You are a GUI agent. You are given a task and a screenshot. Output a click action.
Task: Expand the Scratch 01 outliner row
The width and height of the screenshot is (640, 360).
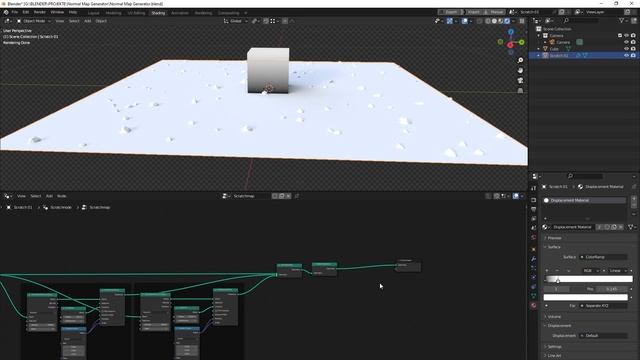(x=539, y=56)
